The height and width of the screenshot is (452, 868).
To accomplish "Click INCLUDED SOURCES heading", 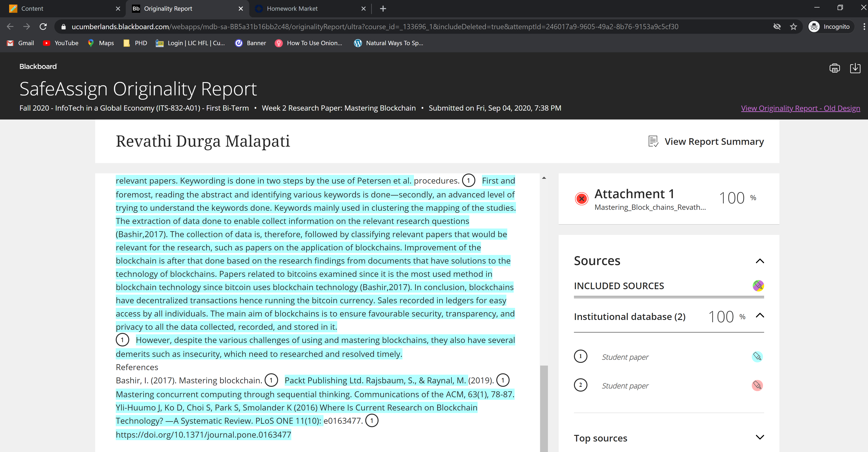I will coord(619,286).
